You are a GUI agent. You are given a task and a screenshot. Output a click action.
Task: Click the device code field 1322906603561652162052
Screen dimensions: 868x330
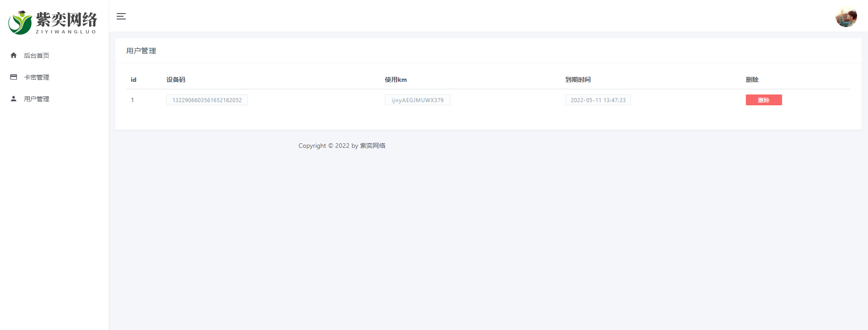(x=207, y=100)
